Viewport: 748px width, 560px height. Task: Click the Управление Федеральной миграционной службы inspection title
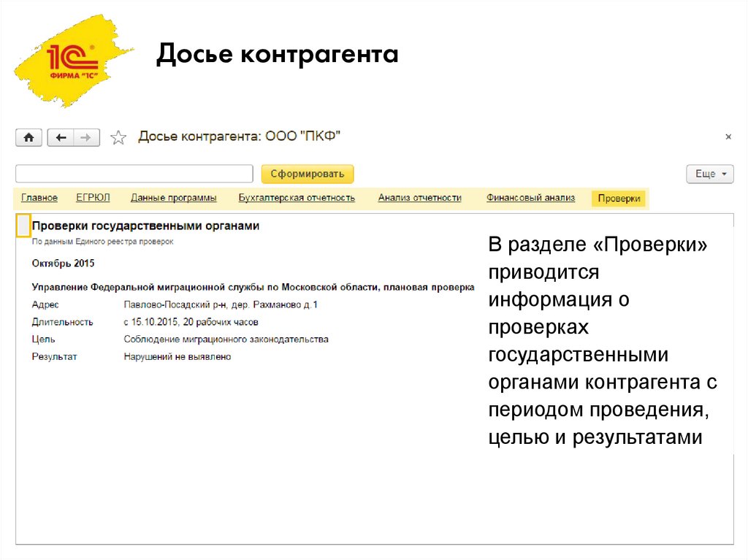point(253,287)
